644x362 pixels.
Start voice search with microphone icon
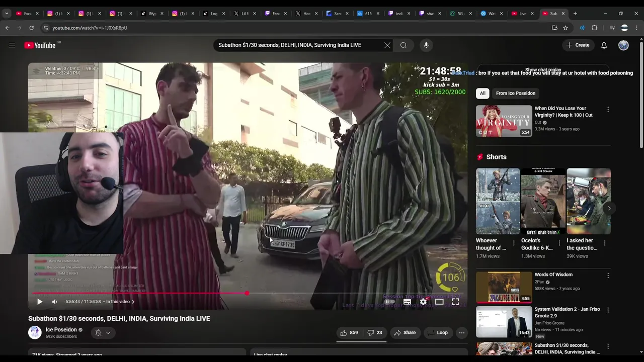tap(426, 45)
